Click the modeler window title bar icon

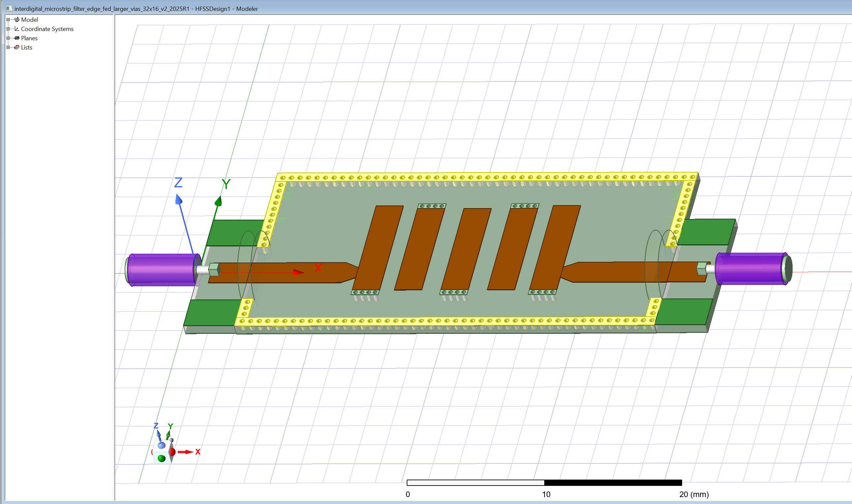[9, 9]
